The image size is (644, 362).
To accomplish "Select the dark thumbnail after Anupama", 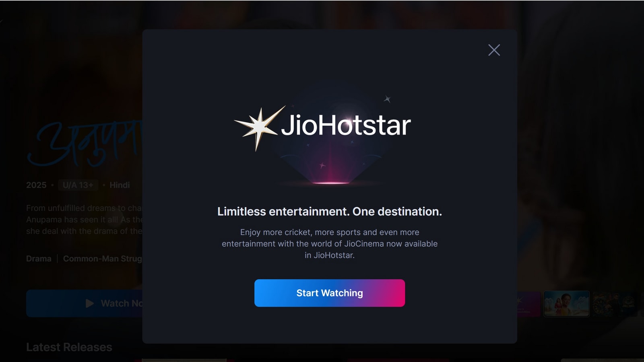I will [x=615, y=304].
